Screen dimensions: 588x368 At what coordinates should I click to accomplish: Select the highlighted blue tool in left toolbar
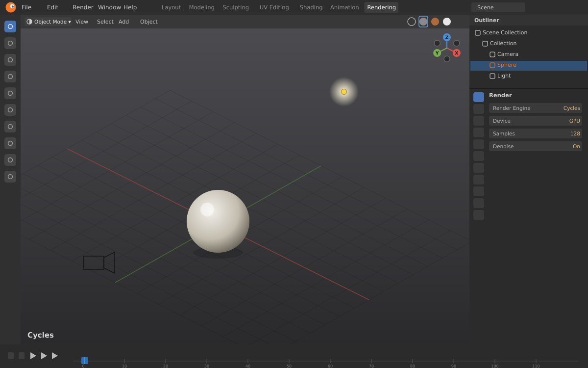coord(10,26)
